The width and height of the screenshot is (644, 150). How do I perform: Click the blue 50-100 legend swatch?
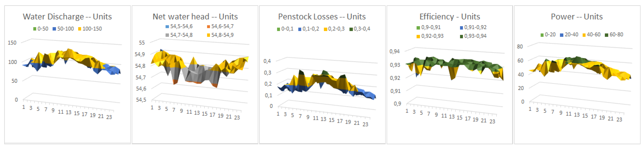click(54, 29)
